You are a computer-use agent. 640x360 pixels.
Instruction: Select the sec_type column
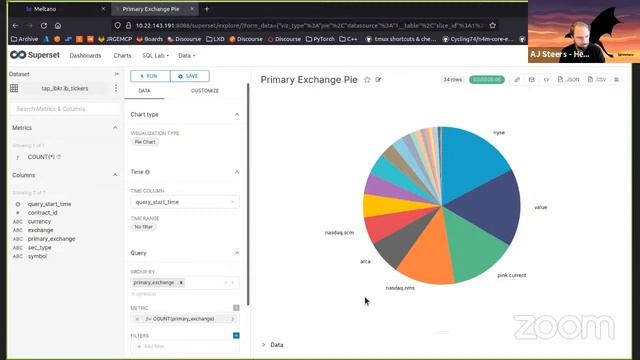pos(40,248)
